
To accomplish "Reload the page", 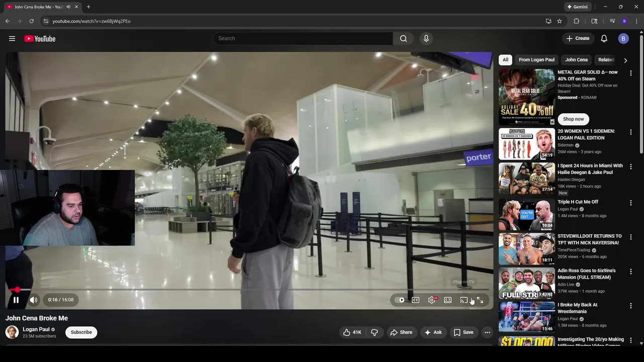I will 31,21.
